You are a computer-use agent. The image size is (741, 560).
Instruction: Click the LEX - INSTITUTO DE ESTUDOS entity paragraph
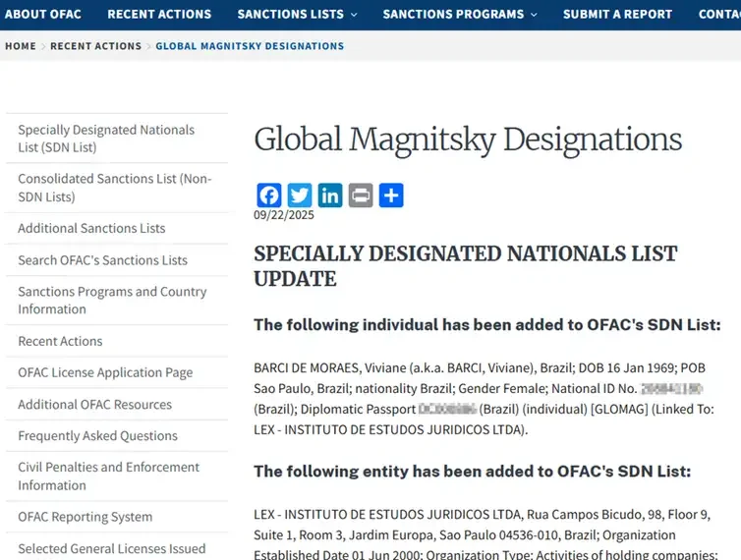[x=485, y=534]
